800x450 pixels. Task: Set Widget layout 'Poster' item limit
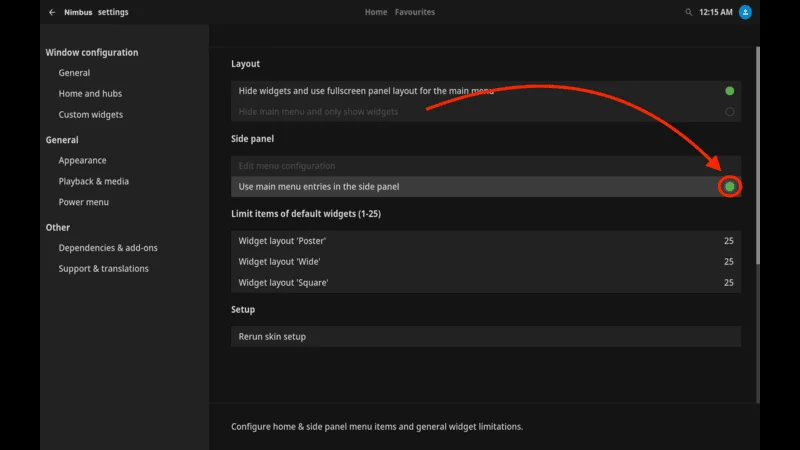486,241
